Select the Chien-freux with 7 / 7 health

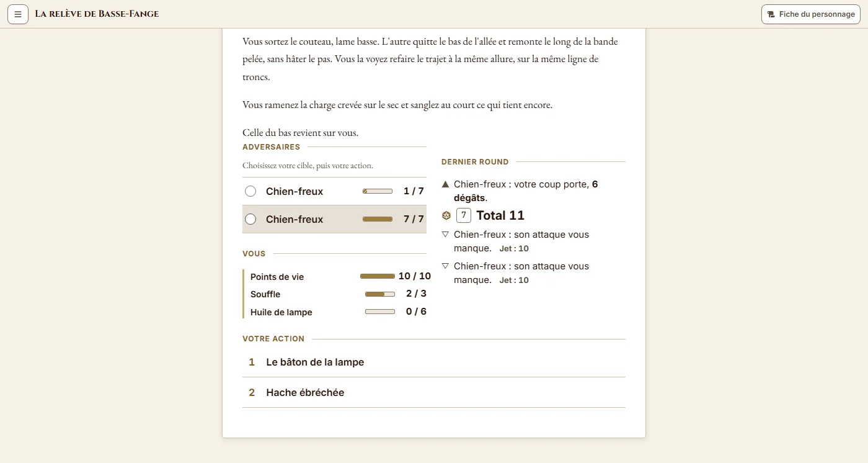click(334, 219)
